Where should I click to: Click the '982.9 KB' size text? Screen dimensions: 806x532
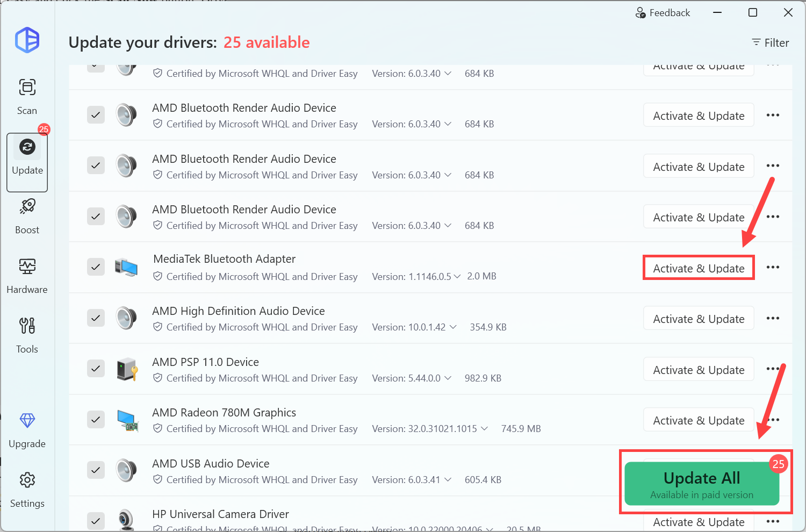click(x=483, y=378)
